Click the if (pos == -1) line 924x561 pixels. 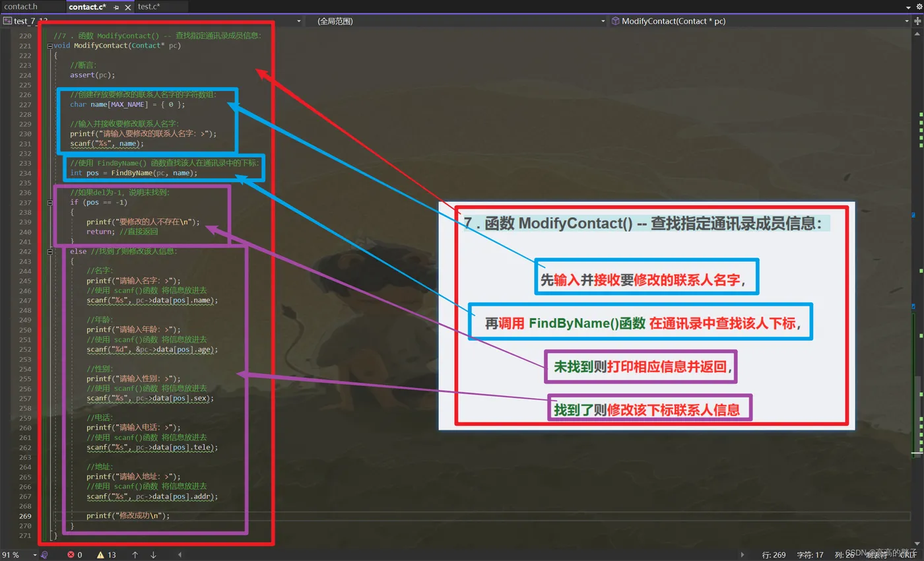coord(98,203)
